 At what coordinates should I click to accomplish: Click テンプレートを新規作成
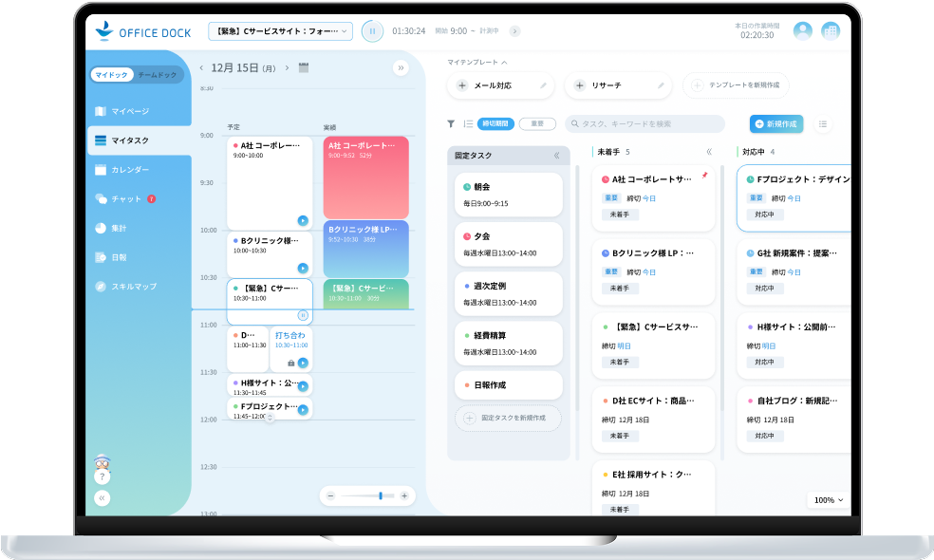click(x=735, y=85)
